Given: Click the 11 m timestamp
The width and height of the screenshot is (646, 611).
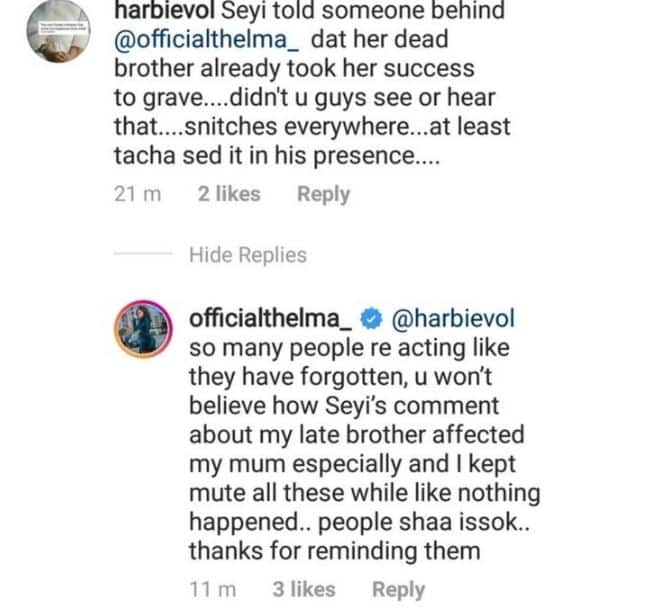Looking at the screenshot, I should tap(213, 590).
